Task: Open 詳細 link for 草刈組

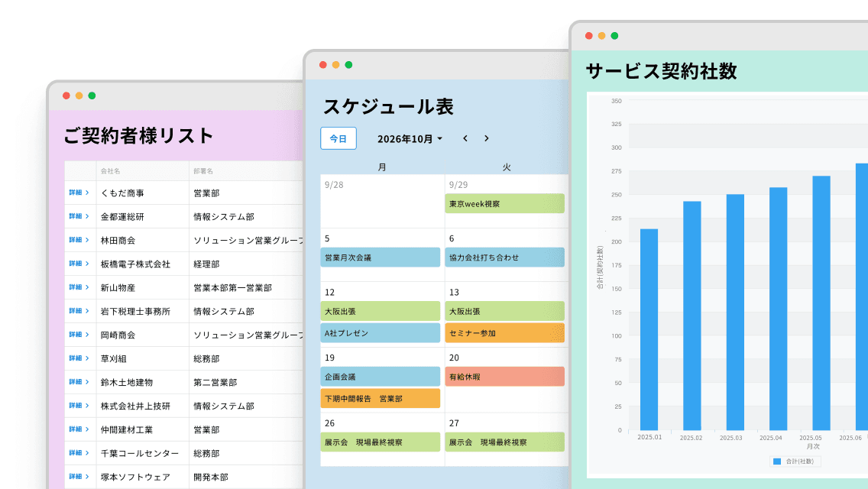Action: tap(79, 358)
